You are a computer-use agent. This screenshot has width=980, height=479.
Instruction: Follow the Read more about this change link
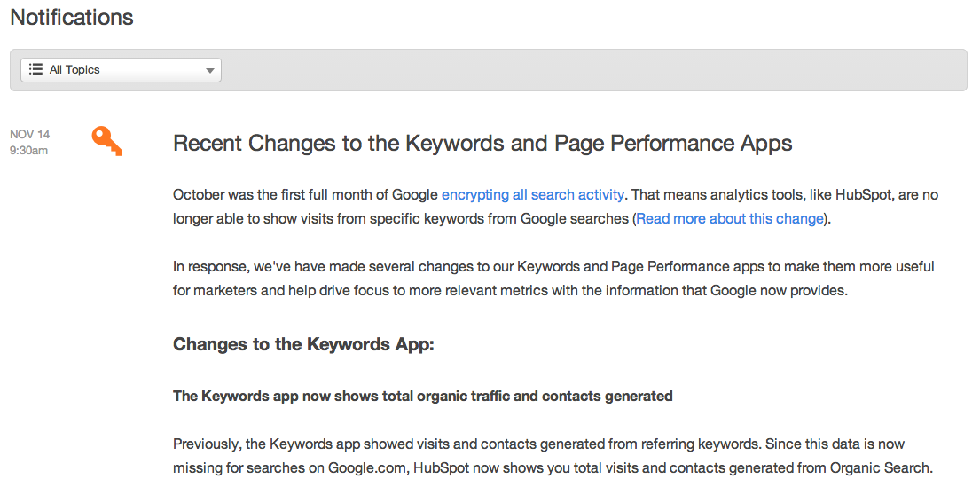click(729, 219)
